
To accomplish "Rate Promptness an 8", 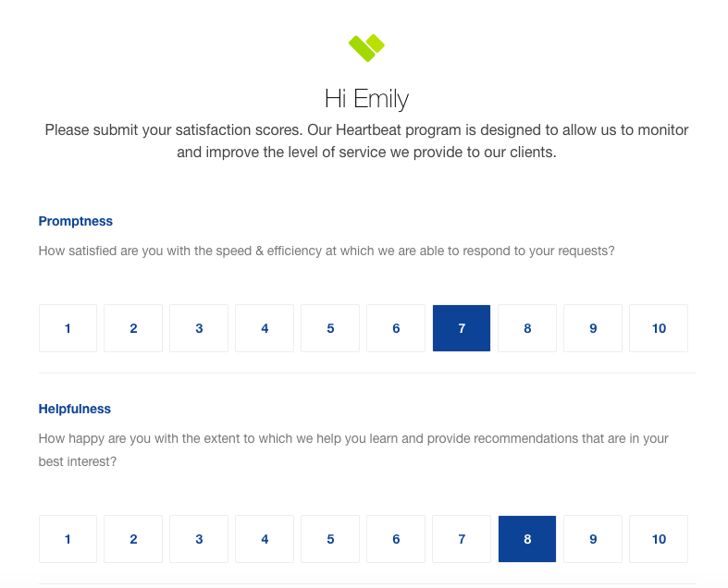I will pyautogui.click(x=527, y=328).
